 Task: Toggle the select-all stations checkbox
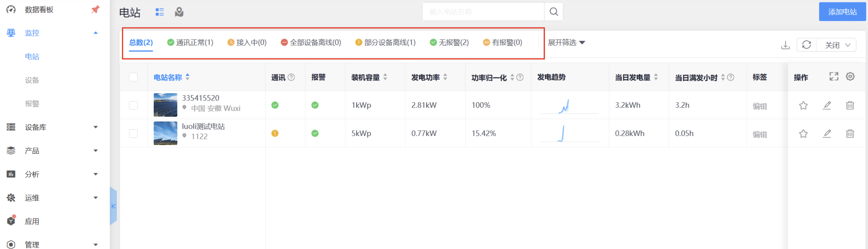133,77
